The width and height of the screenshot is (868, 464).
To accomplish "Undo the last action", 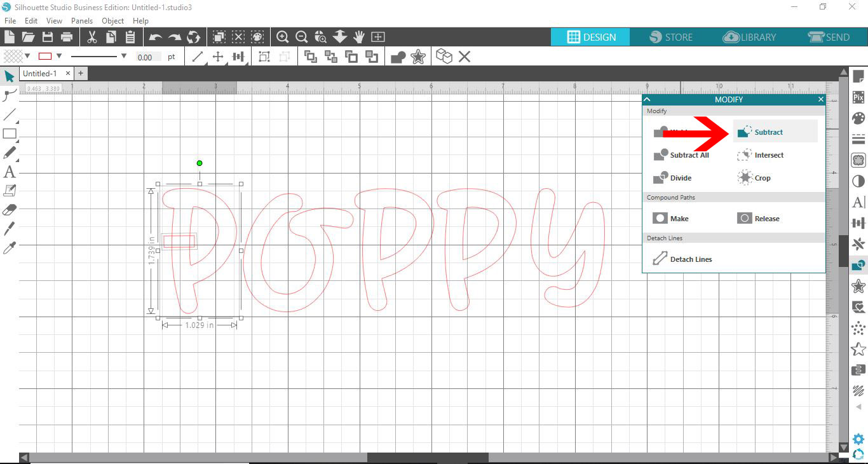I will click(x=155, y=37).
